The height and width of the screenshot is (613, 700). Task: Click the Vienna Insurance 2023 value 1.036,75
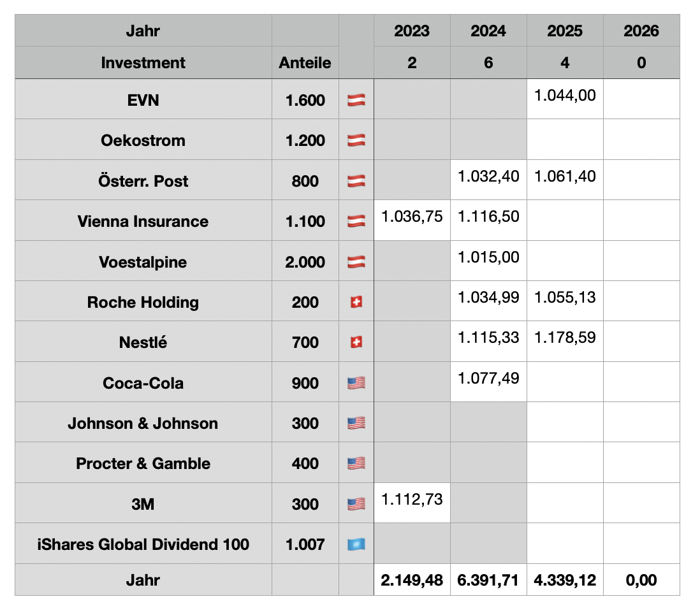tap(412, 217)
